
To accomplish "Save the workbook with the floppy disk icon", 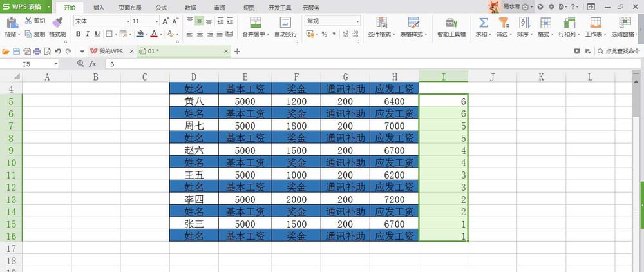I will coord(17,52).
